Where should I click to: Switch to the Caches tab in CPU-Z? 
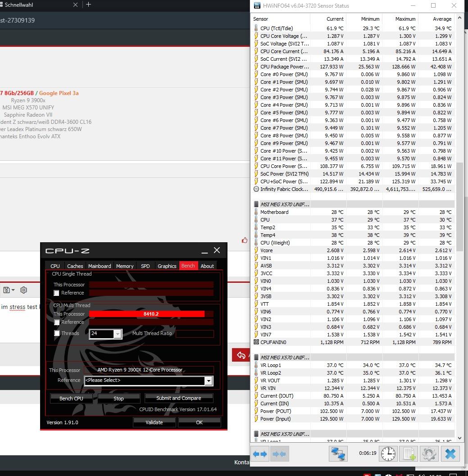pyautogui.click(x=75, y=266)
